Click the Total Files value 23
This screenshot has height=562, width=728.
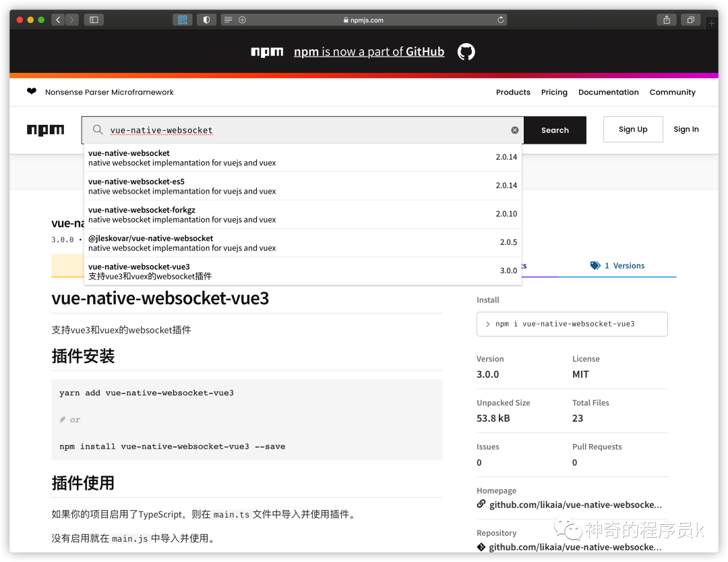pos(578,418)
